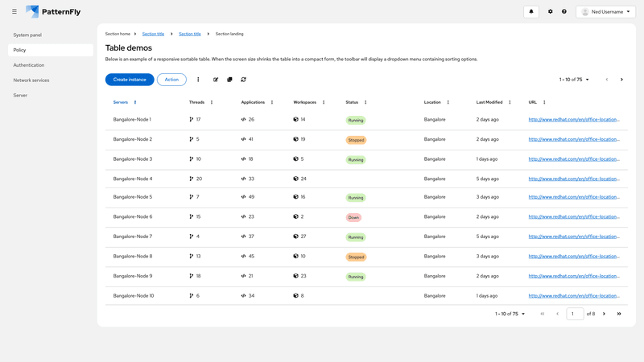Toggle the hamburger navigation menu
The height and width of the screenshot is (362, 644).
pos(14,12)
